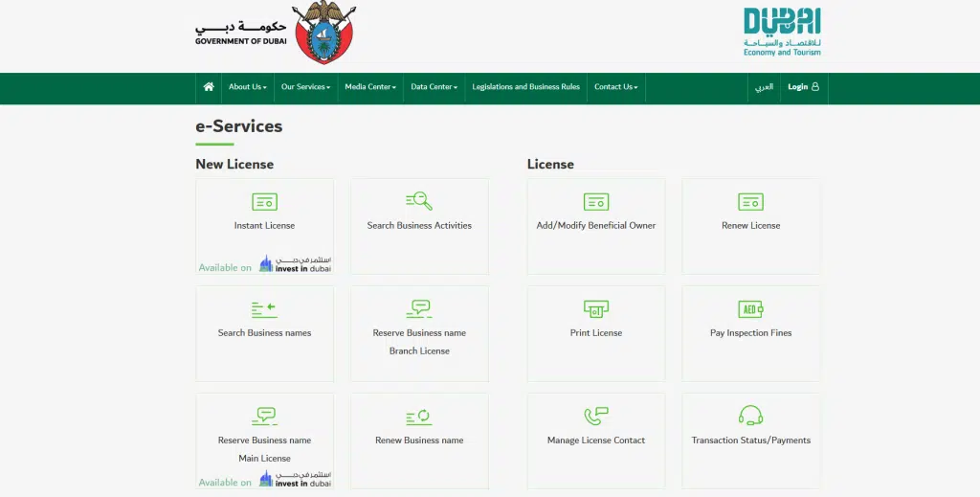Screen dimensions: 980x497
Task: Select the Add/Modify Beneficial Owner label
Action: [595, 226]
